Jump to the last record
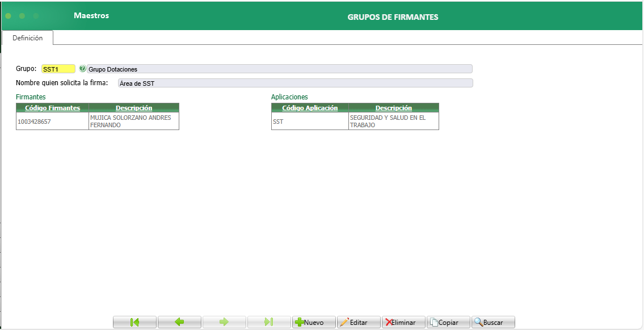This screenshot has height=330, width=644. pos(269,322)
